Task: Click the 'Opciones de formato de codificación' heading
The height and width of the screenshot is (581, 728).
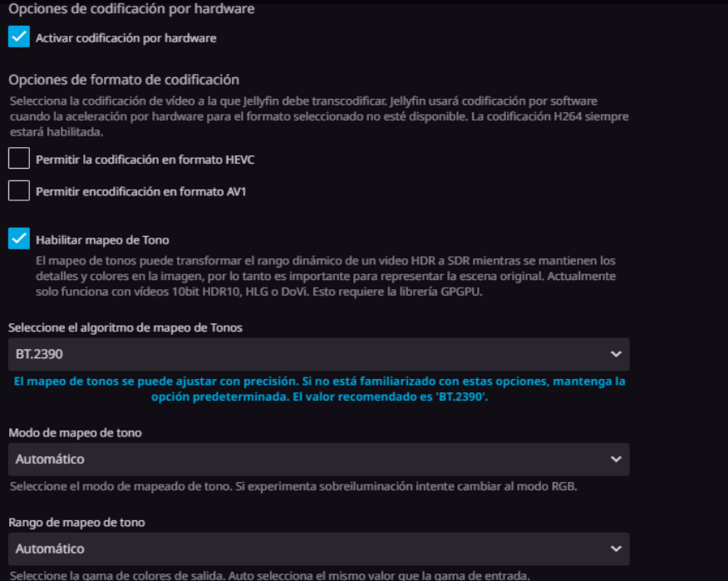Action: [124, 80]
